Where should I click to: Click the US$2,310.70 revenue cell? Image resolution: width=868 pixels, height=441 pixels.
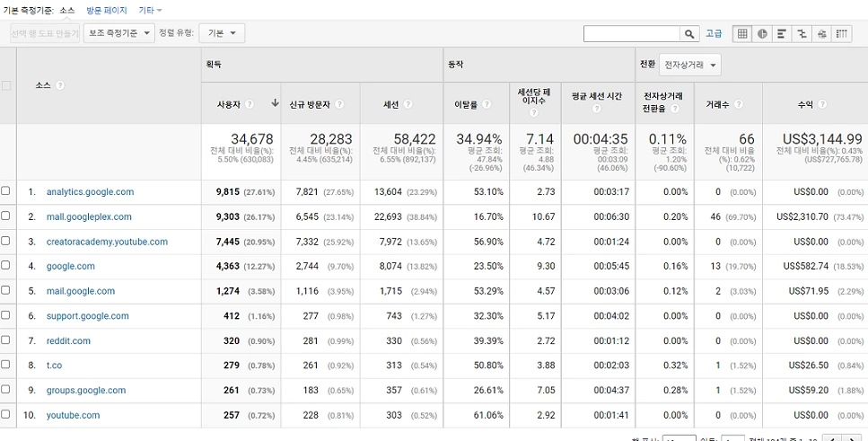802,216
